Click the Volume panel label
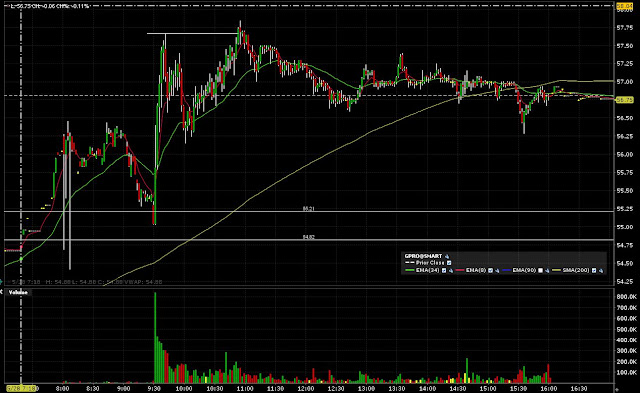The image size is (640, 393). pos(18,292)
